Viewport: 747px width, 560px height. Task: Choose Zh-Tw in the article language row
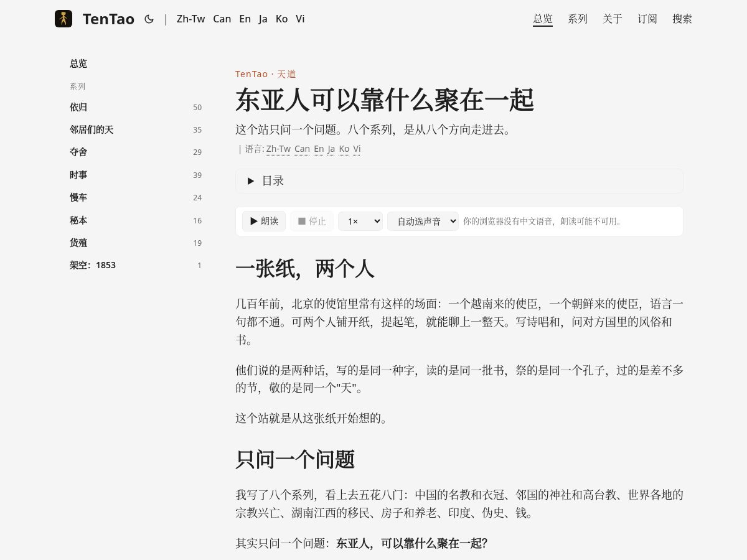tap(278, 149)
